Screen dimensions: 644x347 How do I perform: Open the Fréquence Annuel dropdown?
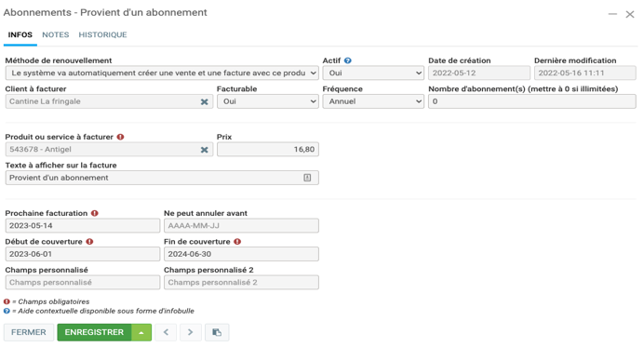373,101
